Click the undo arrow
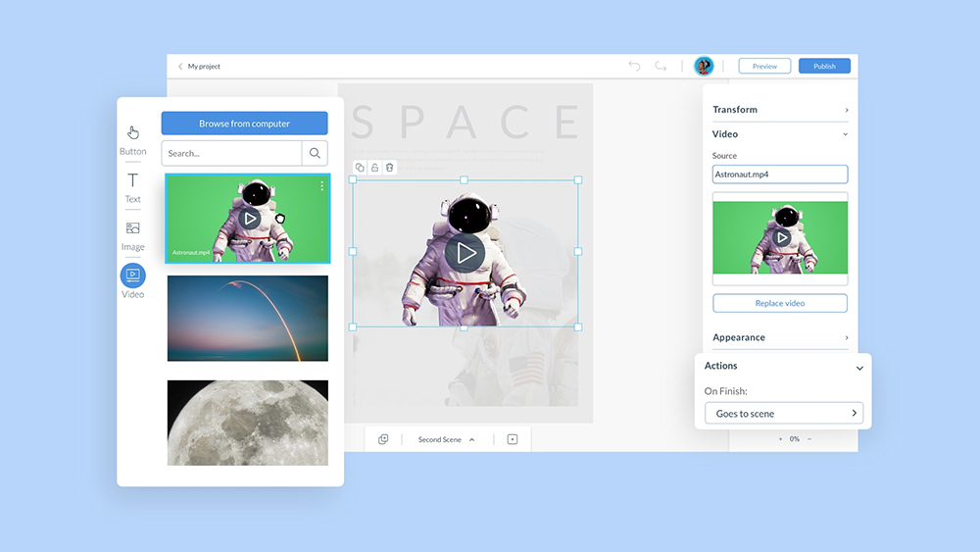This screenshot has width=980, height=552. tap(634, 66)
